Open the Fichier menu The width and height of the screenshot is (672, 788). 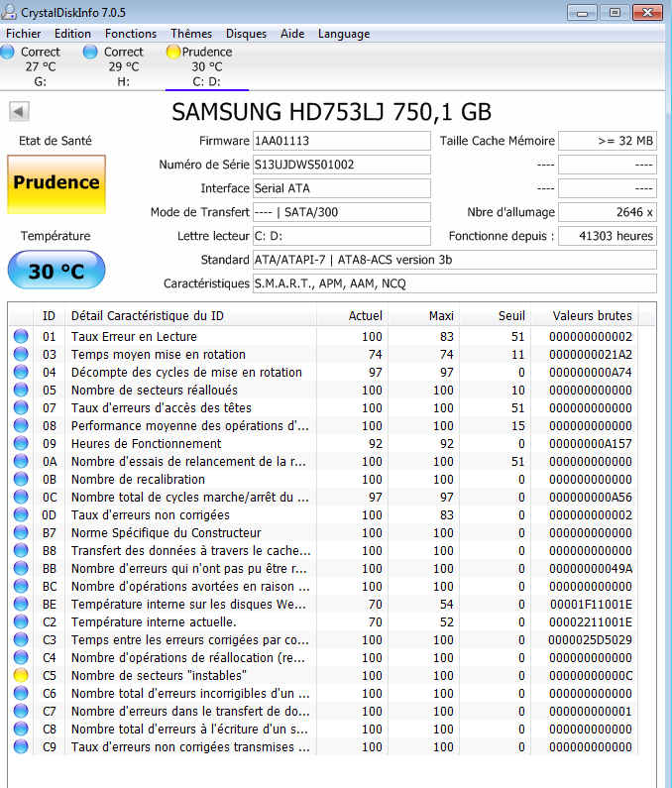[23, 34]
